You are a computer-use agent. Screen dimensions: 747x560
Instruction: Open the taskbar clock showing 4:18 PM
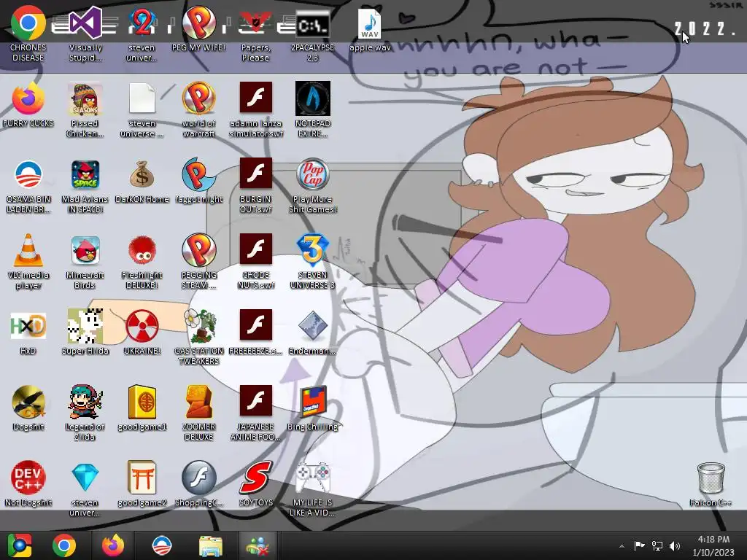coord(713,545)
